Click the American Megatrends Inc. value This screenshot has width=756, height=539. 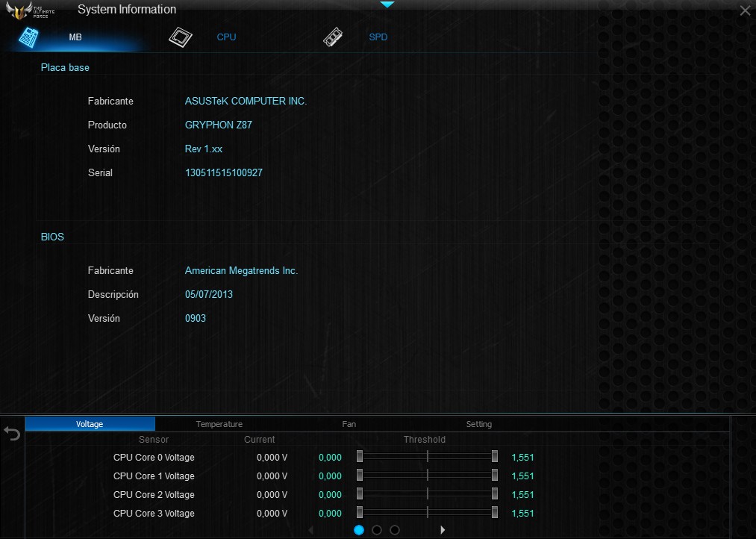[241, 270]
